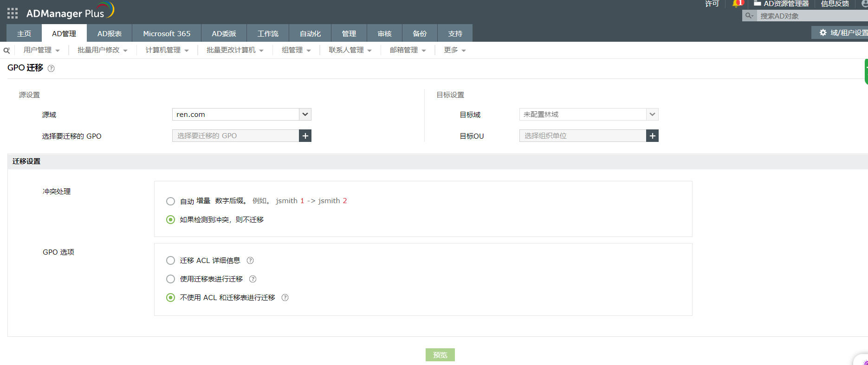This screenshot has height=365, width=868.
Task: Expand the 更多 menu
Action: [454, 50]
